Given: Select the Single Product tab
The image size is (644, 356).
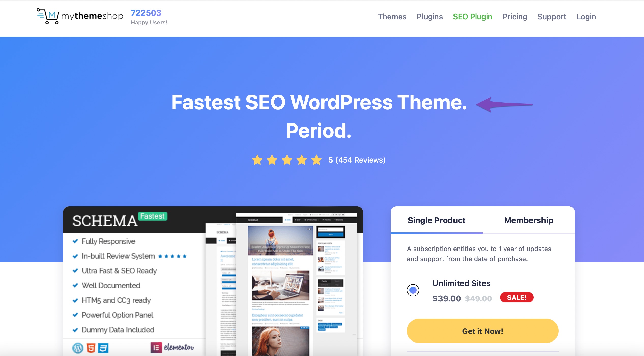Looking at the screenshot, I should [436, 220].
